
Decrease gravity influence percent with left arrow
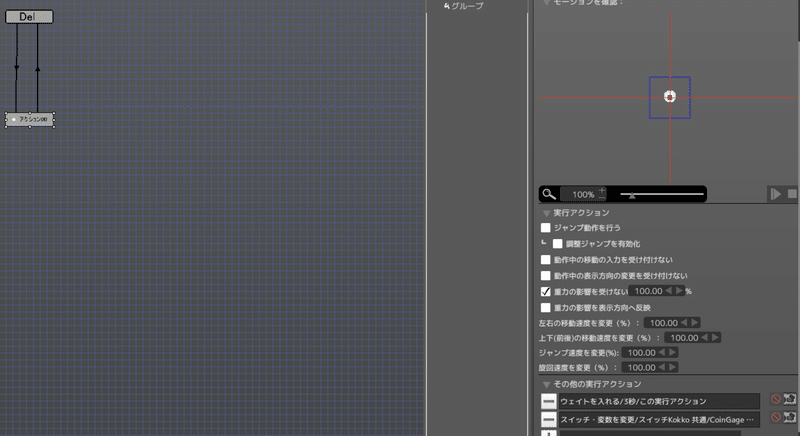(x=668, y=291)
